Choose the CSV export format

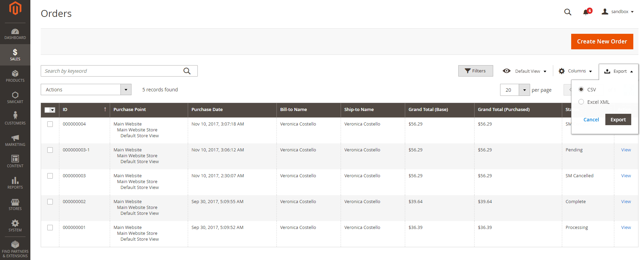pyautogui.click(x=581, y=89)
